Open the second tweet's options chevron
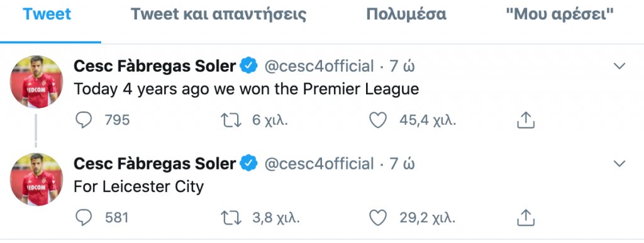The image size is (644, 243). (619, 163)
